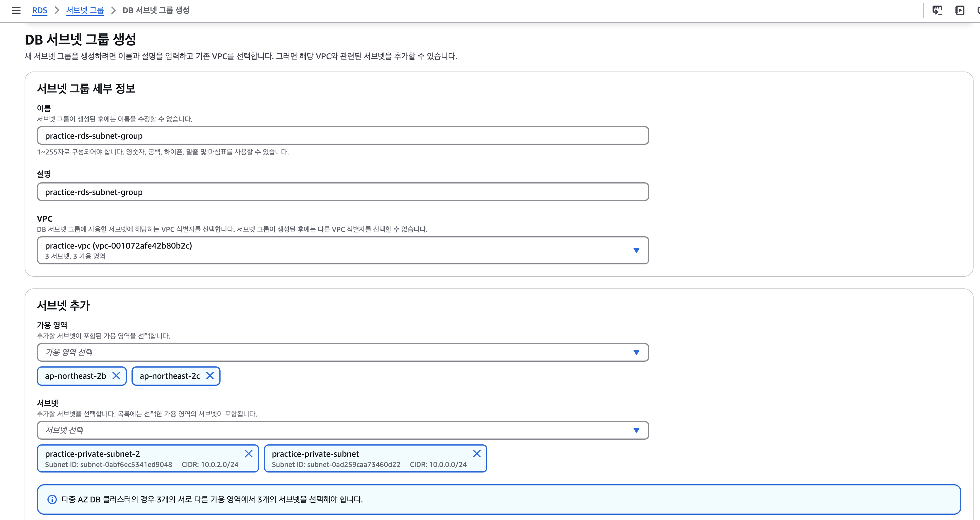
Task: Click the ap-northeast-2b tag label
Action: tap(75, 376)
